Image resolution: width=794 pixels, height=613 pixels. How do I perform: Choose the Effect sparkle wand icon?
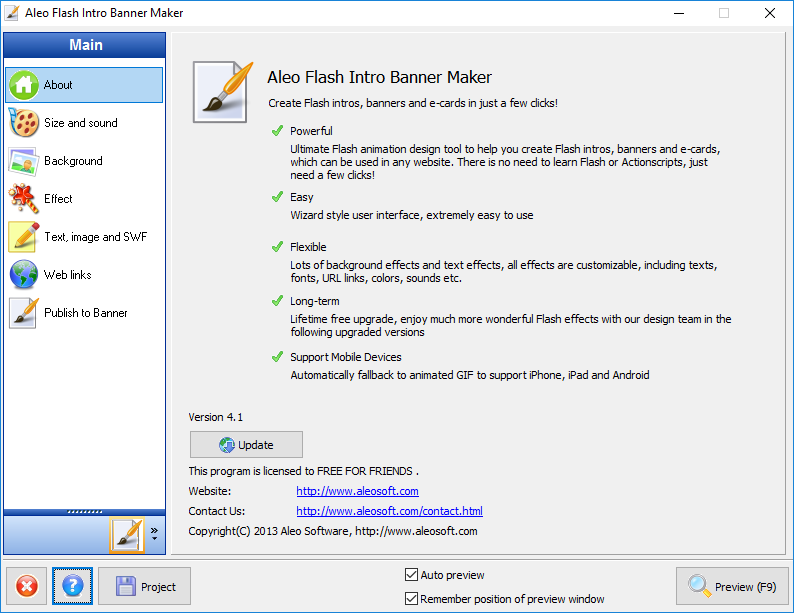pos(23,198)
